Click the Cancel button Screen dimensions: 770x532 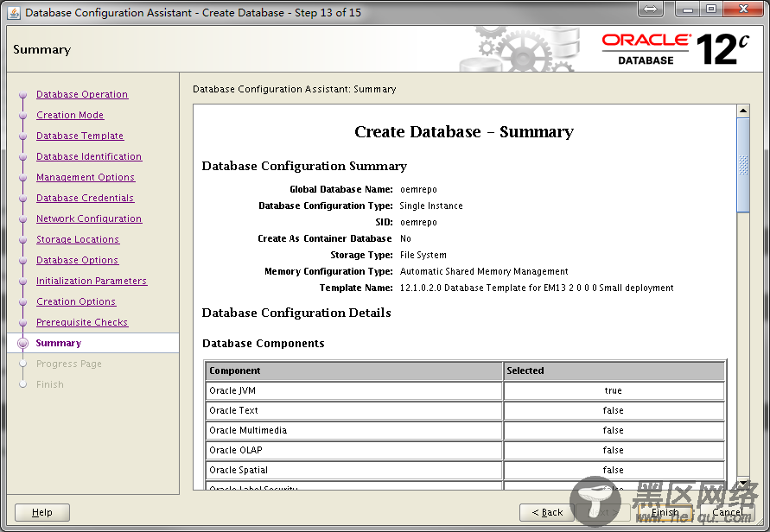tap(728, 512)
